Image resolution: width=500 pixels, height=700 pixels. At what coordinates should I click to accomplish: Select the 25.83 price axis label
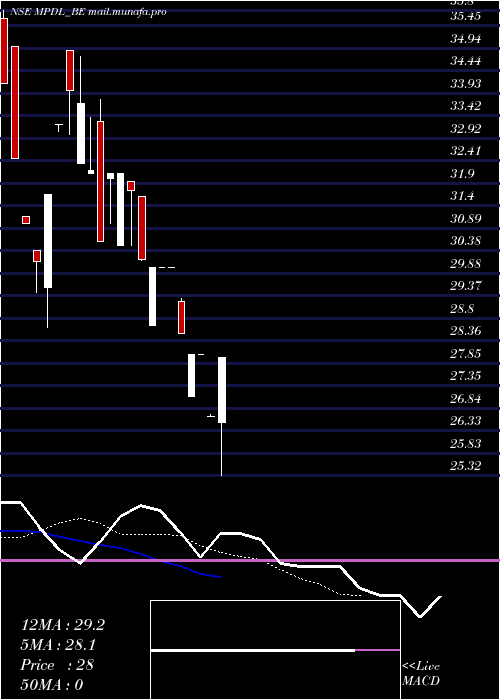(x=466, y=444)
